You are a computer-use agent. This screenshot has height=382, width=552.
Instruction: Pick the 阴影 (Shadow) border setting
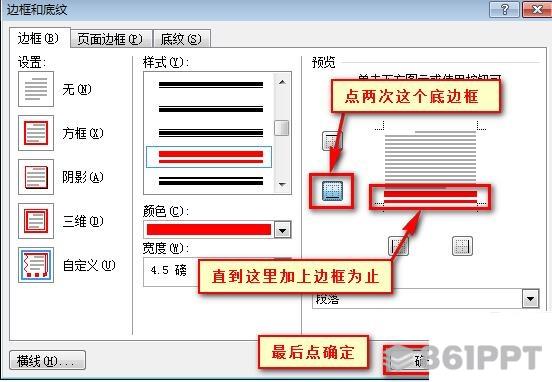click(36, 177)
